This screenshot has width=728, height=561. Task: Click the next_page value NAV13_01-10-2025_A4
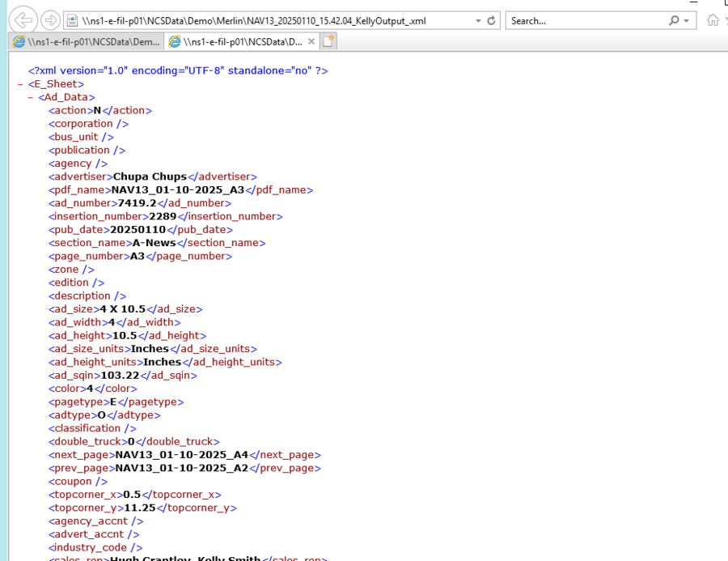[x=182, y=455]
